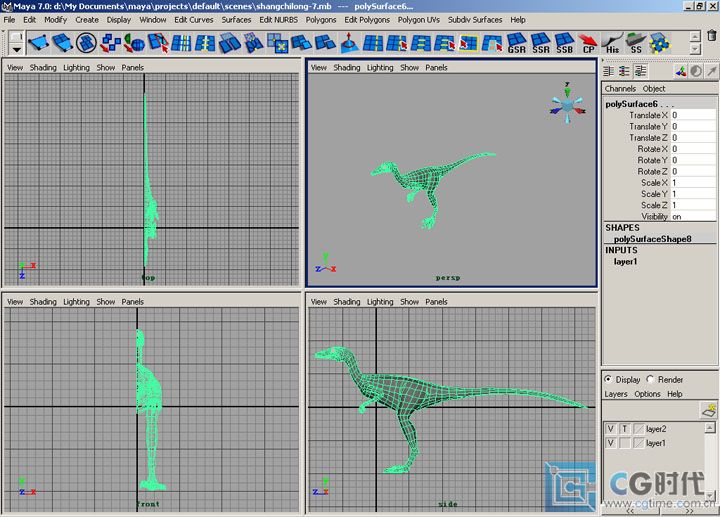Click the first SSR shelf icon
The width and height of the screenshot is (720, 517).
click(x=540, y=43)
